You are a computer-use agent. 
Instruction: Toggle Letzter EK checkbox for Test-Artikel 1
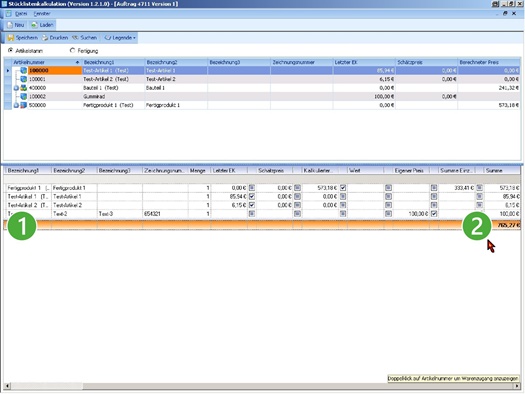[x=252, y=196]
